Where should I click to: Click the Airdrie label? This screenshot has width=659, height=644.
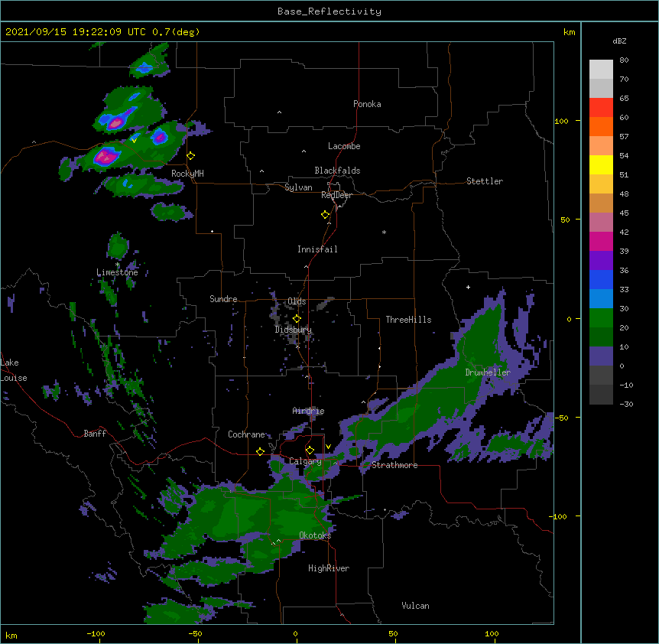(309, 411)
